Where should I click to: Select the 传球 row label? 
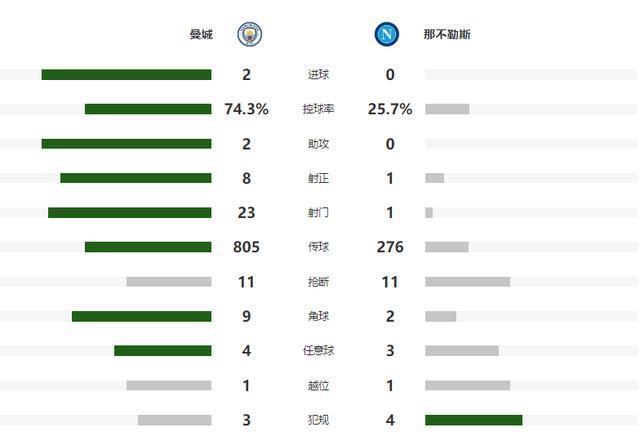[318, 248]
